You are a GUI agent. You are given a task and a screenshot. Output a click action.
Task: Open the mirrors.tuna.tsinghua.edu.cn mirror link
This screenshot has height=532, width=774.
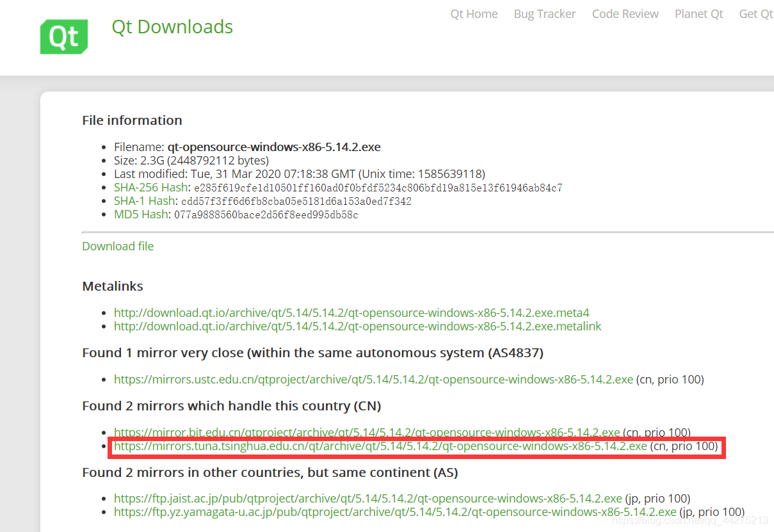point(380,446)
